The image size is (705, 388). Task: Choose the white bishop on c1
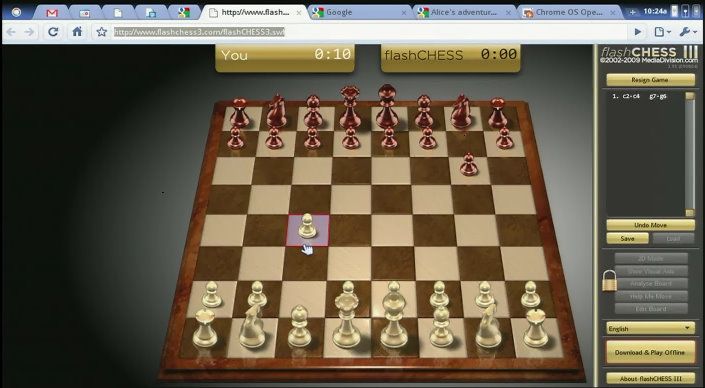point(299,326)
